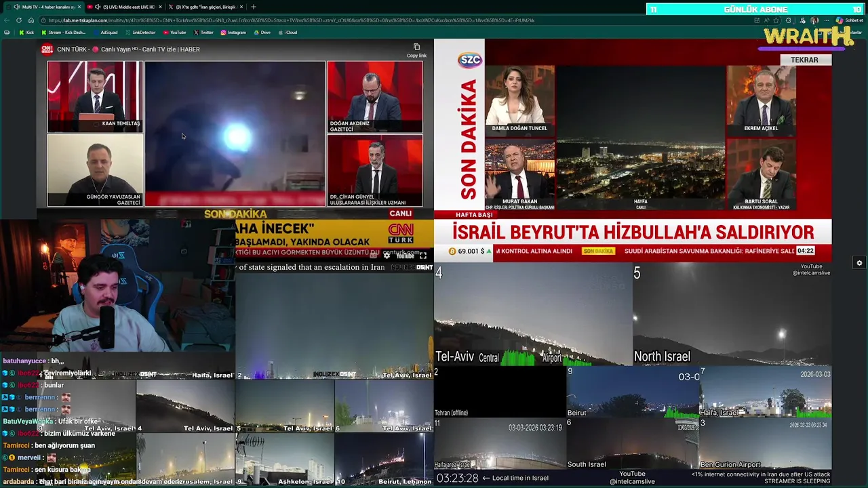Open the Sohbet et Copilot button
The image size is (868, 488).
(850, 20)
